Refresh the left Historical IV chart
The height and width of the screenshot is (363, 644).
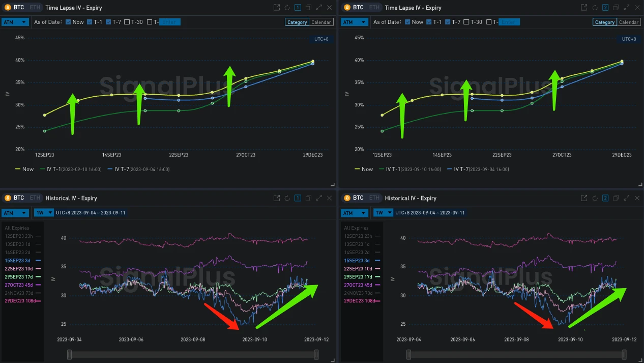(287, 198)
